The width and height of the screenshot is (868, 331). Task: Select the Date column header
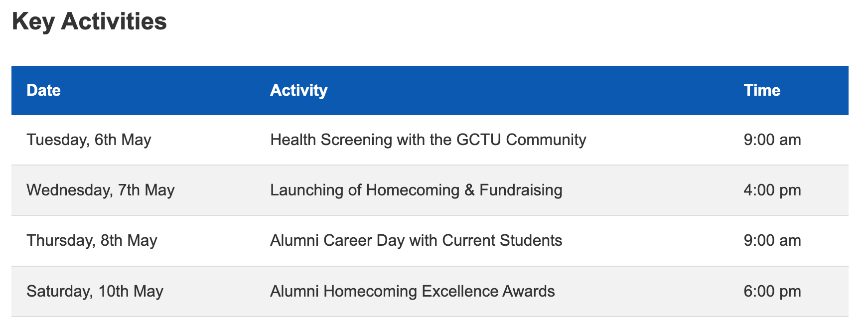click(x=44, y=90)
